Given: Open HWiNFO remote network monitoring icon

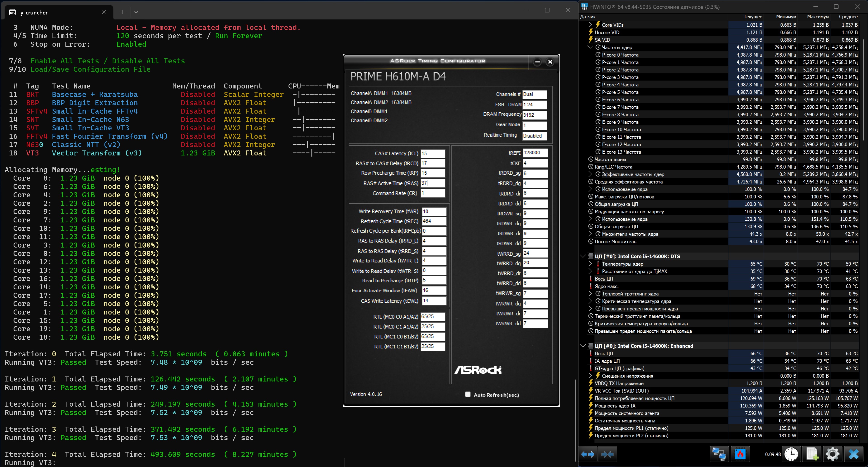Looking at the screenshot, I should pos(719,454).
